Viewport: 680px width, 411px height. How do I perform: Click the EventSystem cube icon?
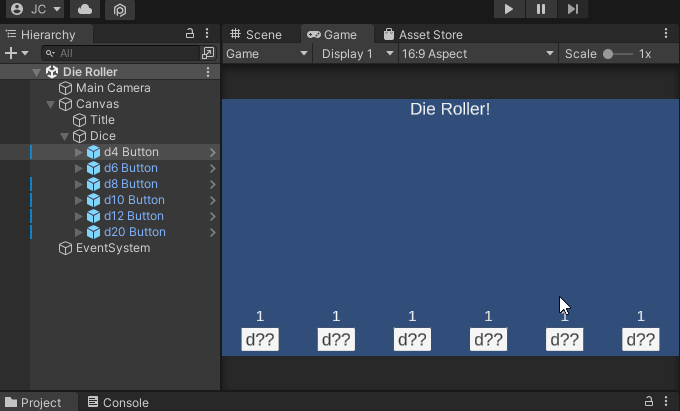pyautogui.click(x=65, y=248)
